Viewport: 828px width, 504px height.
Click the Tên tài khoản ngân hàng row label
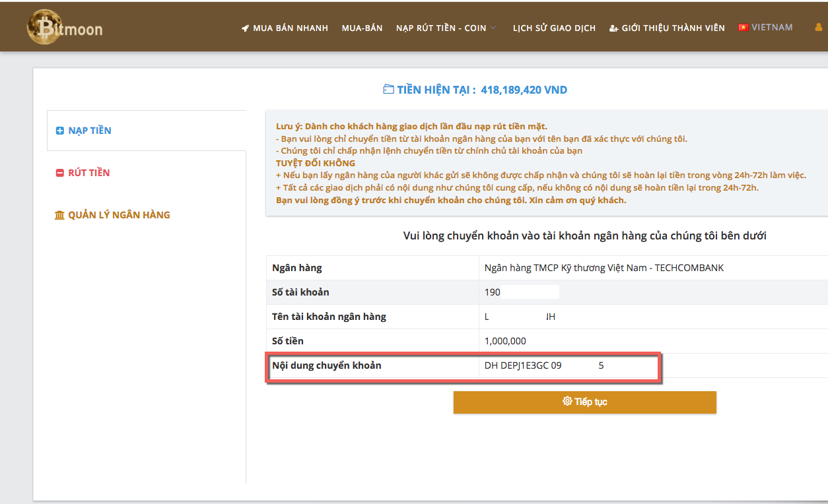(x=329, y=317)
